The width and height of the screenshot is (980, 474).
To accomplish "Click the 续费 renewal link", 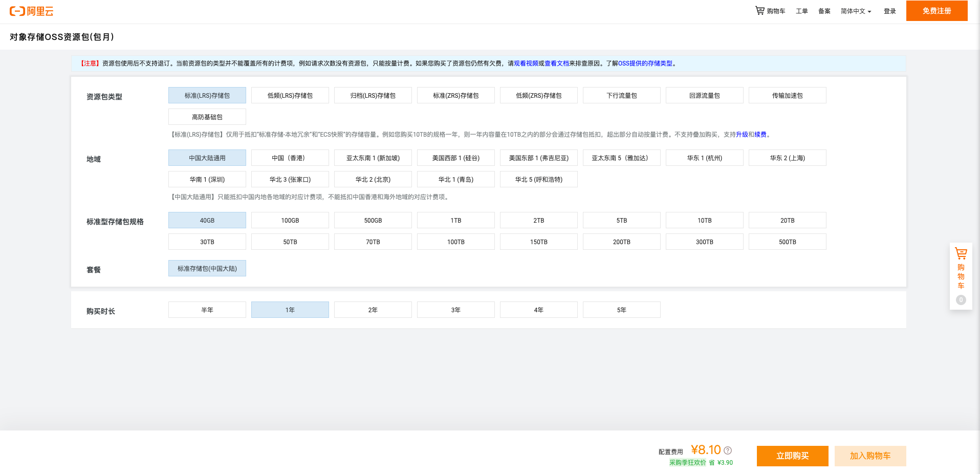I will click(760, 134).
